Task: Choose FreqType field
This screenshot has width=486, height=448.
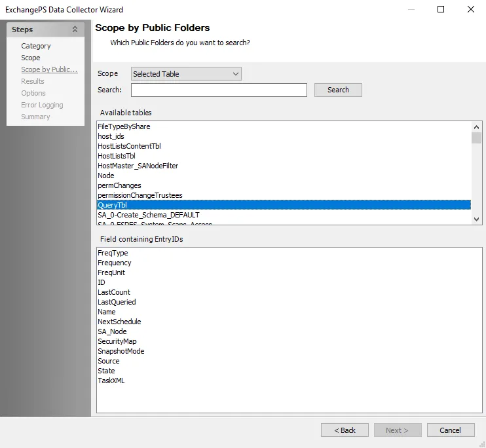Action: click(x=290, y=253)
